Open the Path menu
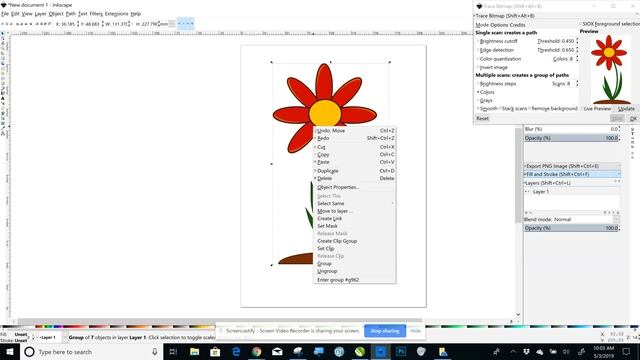Screen dimensions: 640x360 coord(71,14)
